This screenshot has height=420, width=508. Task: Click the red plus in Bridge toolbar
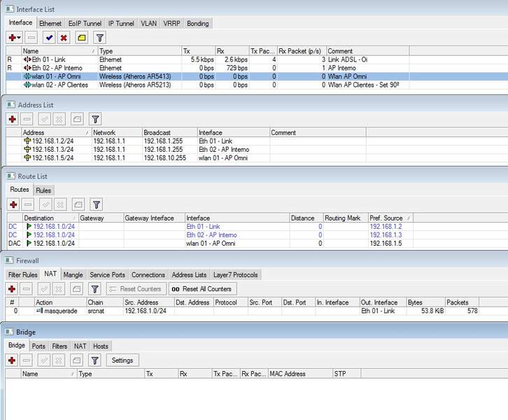13,360
